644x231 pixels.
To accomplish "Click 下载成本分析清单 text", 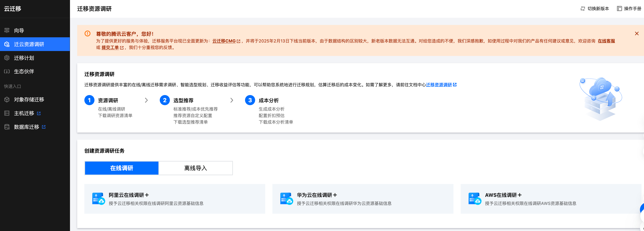I will pos(276,122).
